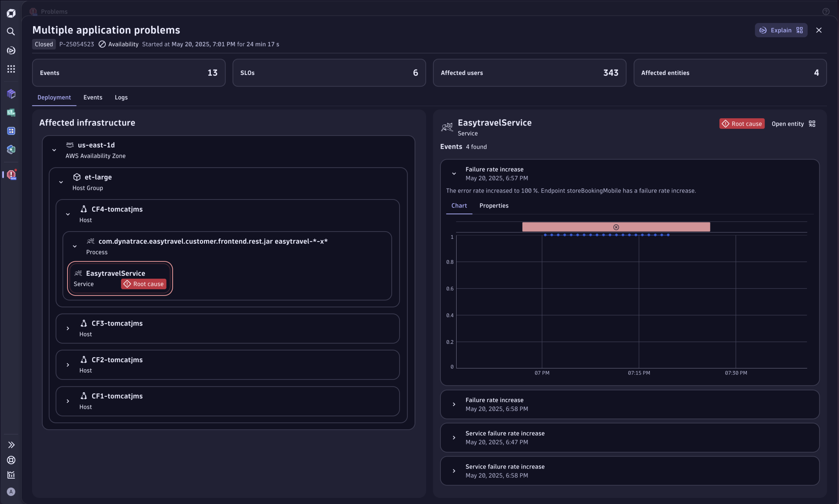The width and height of the screenshot is (839, 504).
Task: Expand the CF3-tomcatjms host entry
Action: coord(68,328)
